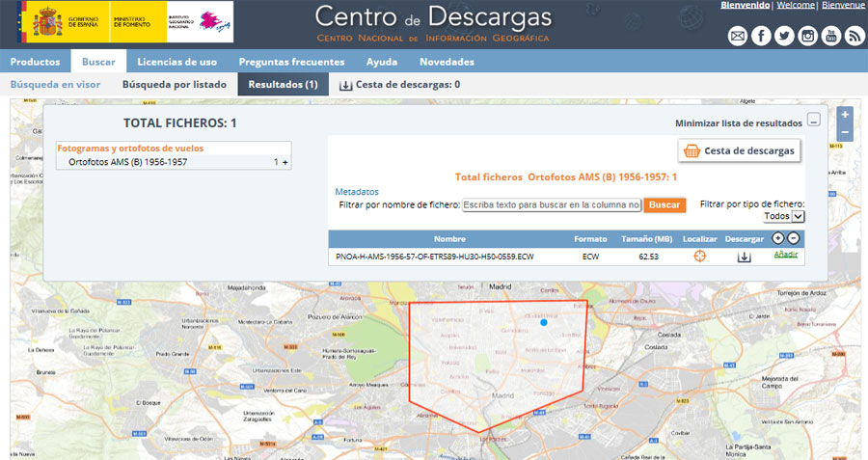Screen dimensions: 868x460
Task: Open the Todos file type dropdown
Action: pos(784,216)
